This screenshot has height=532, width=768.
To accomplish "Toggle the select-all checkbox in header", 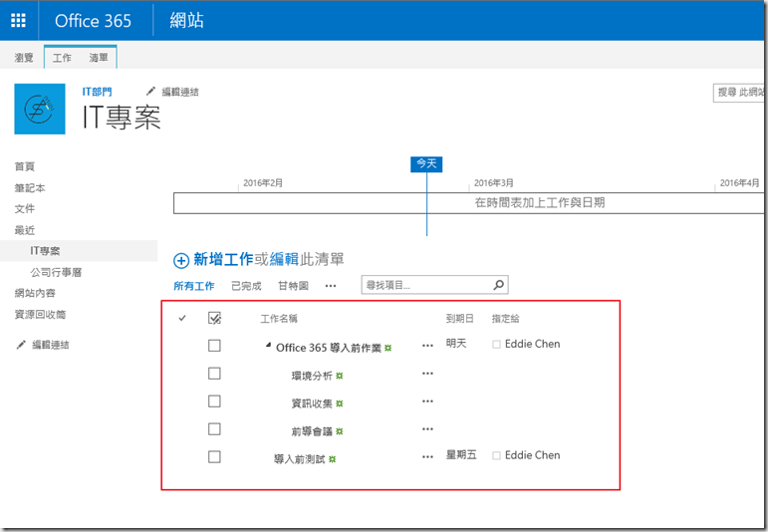I will click(214, 319).
